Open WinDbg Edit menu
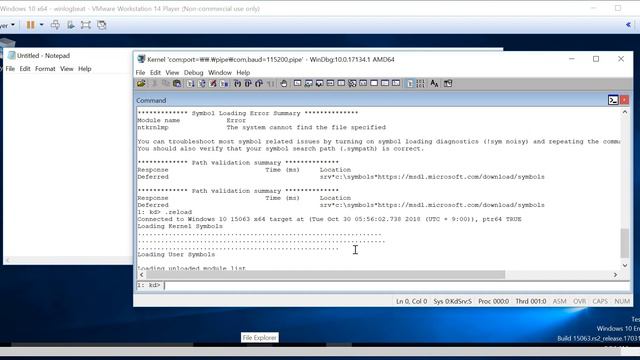Viewport: 640px width, 360px height. click(155, 73)
